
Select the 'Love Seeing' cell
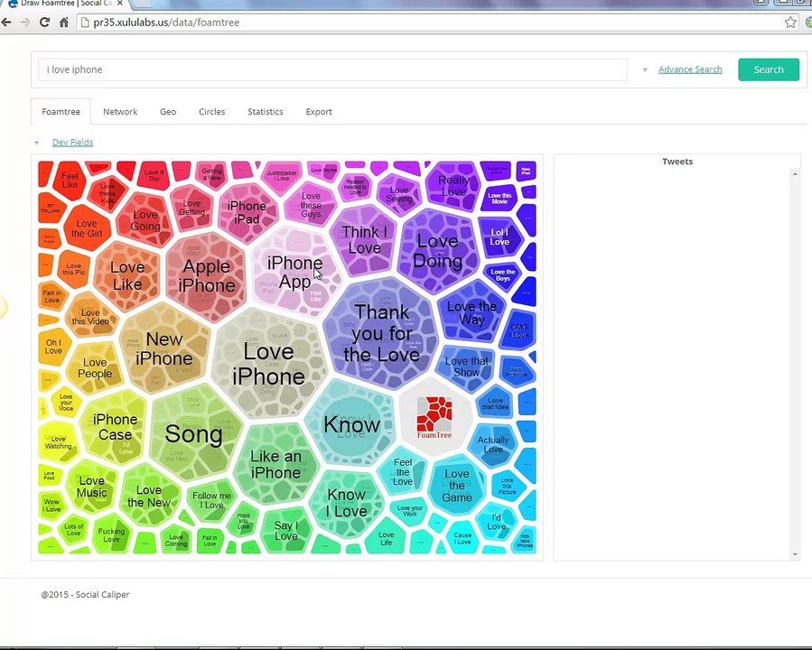(398, 193)
